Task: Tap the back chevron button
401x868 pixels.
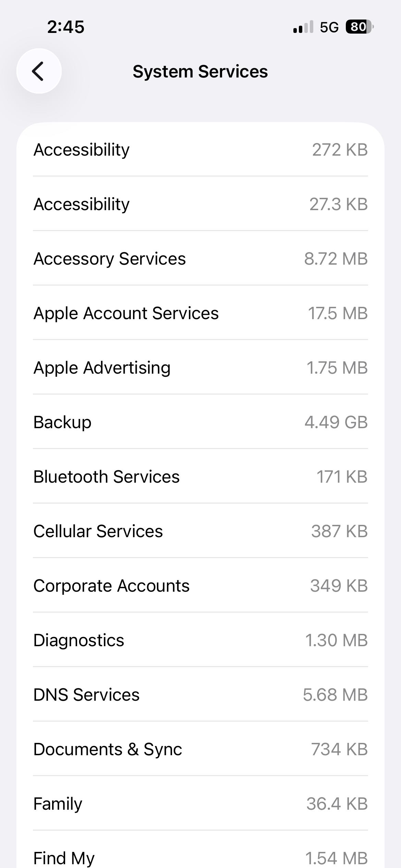Action: point(39,71)
